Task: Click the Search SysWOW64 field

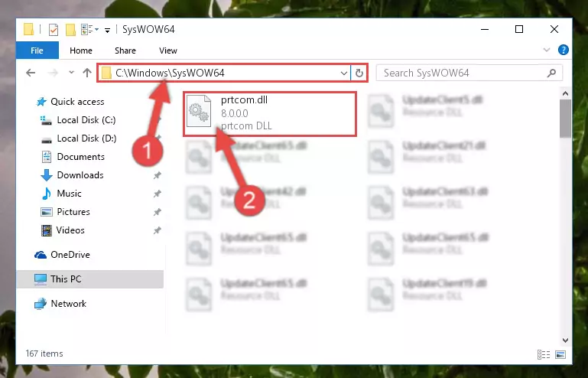Action: [x=469, y=73]
